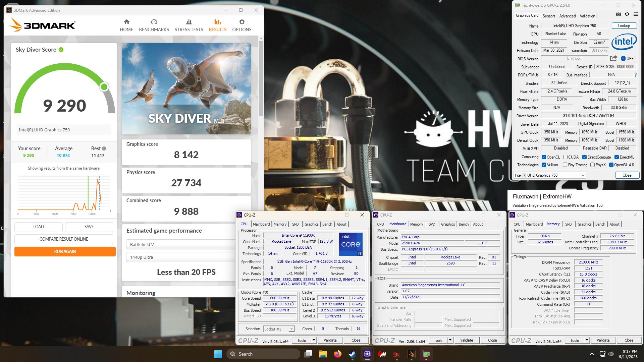
Task: Click the Intel Core i9 badge in CPU-Z
Action: (x=351, y=244)
